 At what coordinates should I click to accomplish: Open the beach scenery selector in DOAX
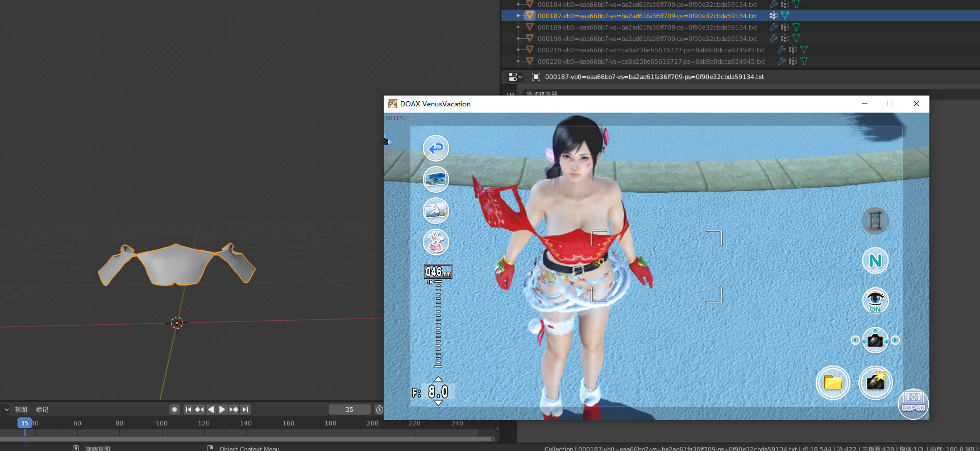(x=436, y=180)
